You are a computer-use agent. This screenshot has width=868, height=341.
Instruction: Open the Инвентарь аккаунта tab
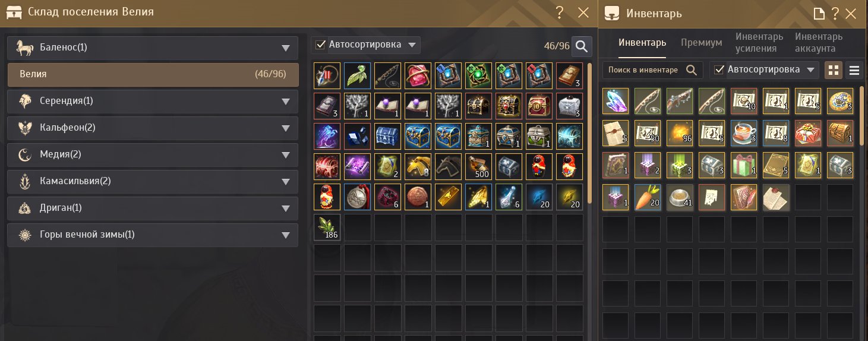pyautogui.click(x=819, y=43)
